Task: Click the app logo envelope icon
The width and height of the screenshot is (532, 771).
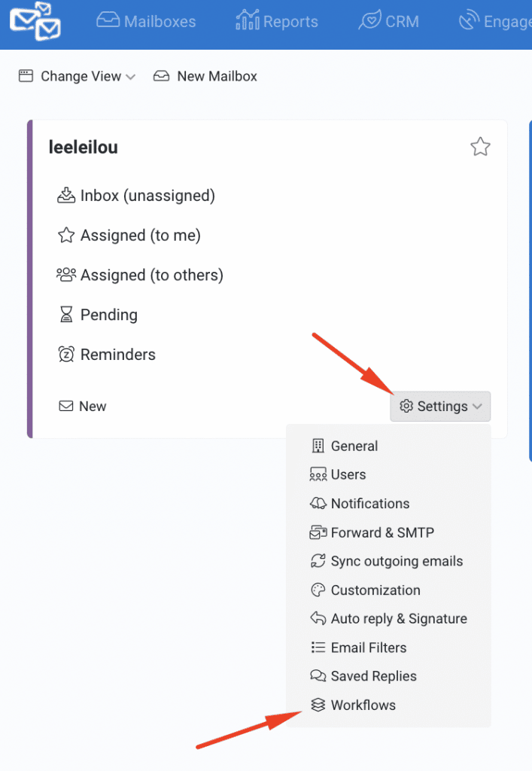Action: 36,21
